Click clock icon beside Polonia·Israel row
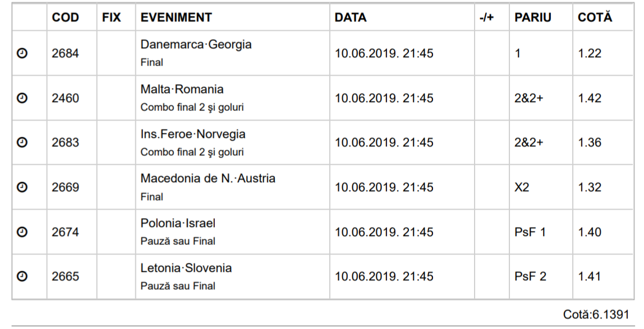The height and width of the screenshot is (329, 644). (22, 232)
